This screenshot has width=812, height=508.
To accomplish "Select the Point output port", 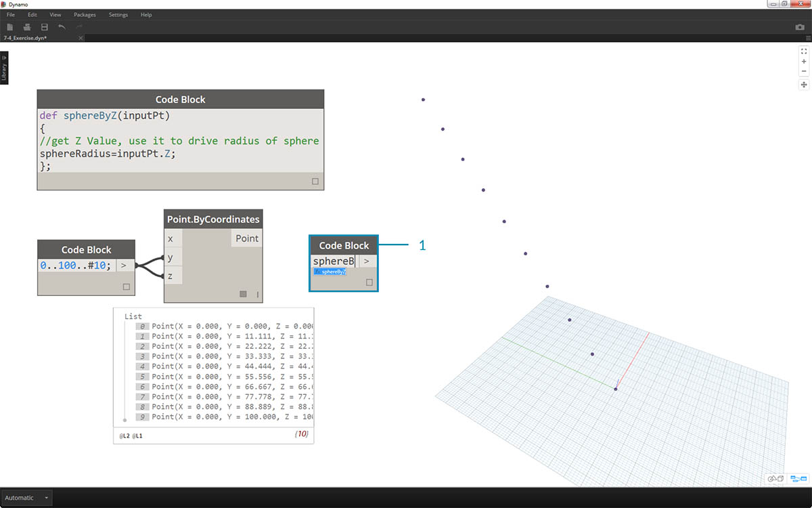I will click(x=247, y=238).
